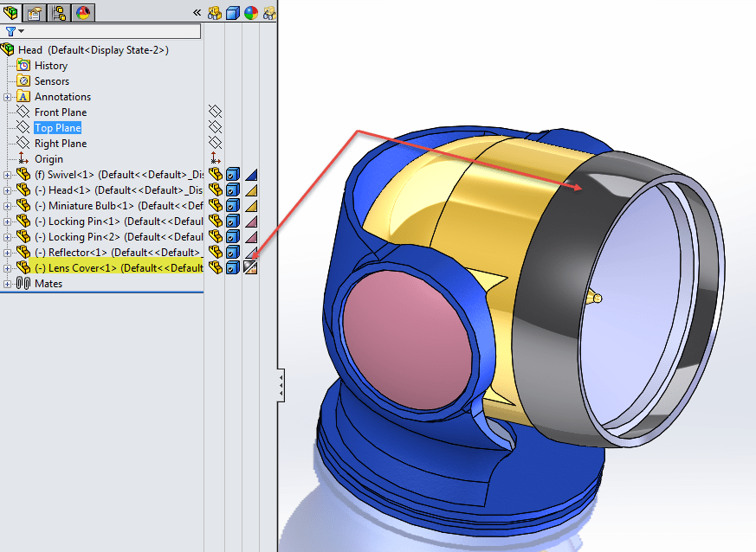Change display mode of Head<1>
756x552 pixels.
point(233,189)
